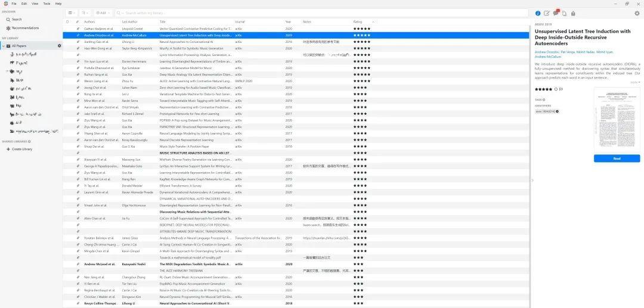Screen dimensions: 644x308
Task: Open the Tools menu
Action: click(x=46, y=4)
